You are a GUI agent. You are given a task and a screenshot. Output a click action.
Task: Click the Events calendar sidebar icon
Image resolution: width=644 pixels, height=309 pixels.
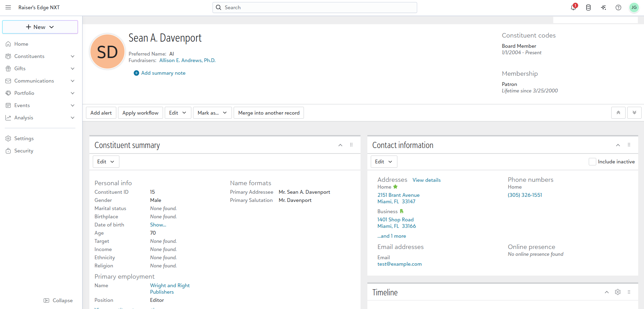click(8, 105)
